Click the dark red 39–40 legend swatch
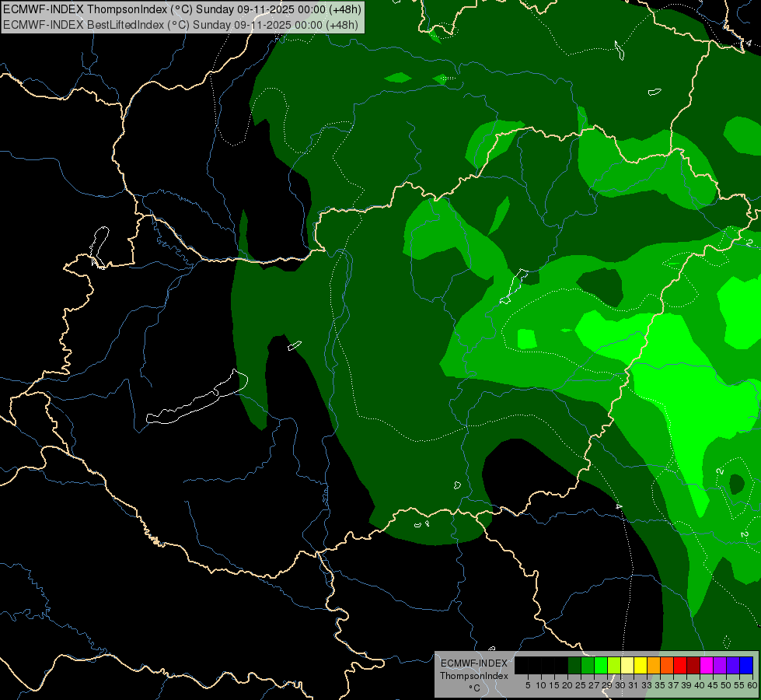 click(x=693, y=665)
